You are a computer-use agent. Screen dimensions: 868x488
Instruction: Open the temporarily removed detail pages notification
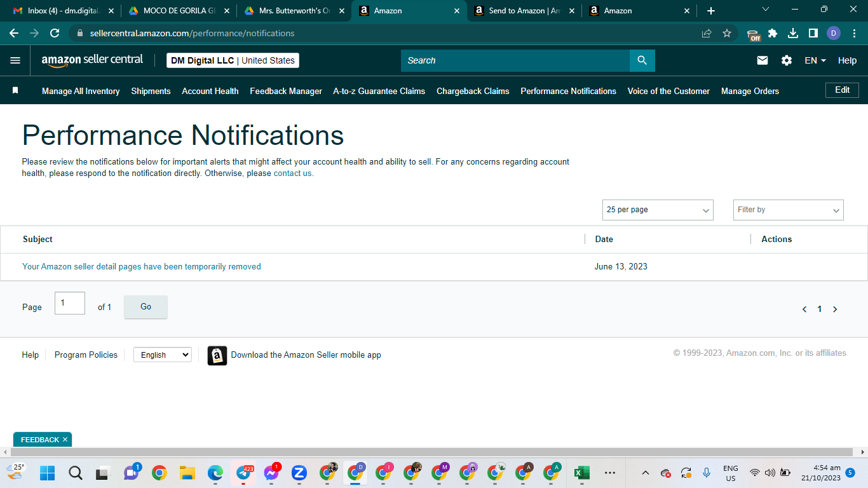click(x=142, y=267)
